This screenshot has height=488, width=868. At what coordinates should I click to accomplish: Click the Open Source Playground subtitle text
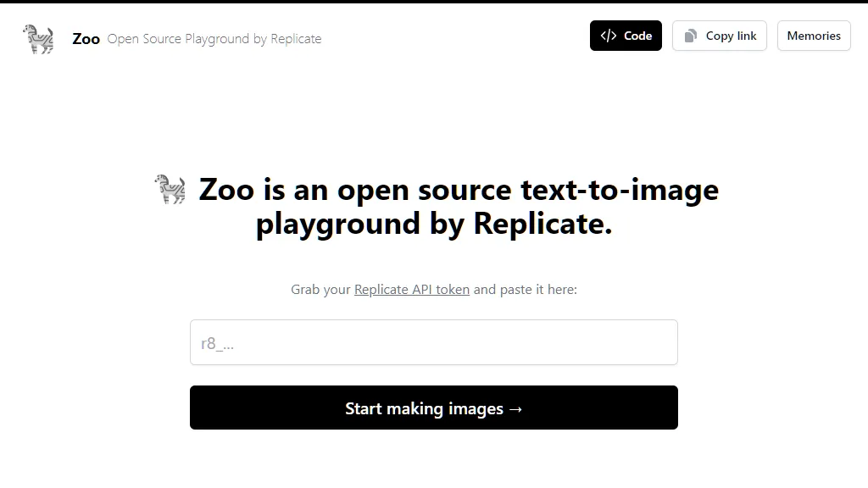pos(214,38)
